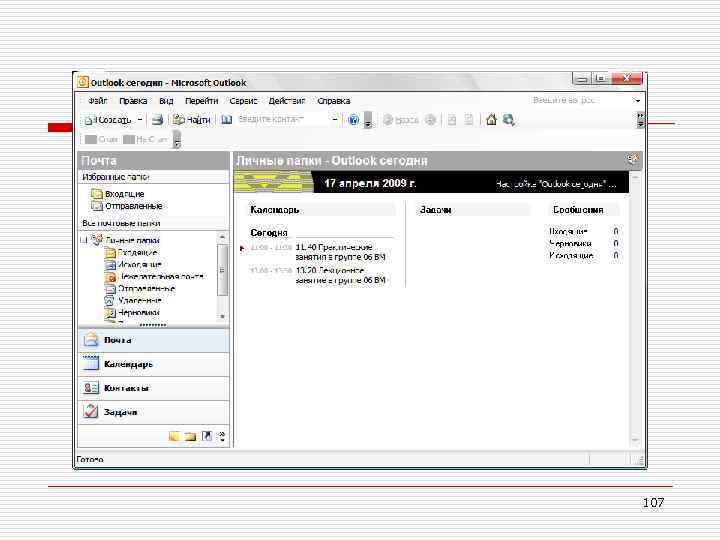Open the Действия menu
The image size is (720, 540).
click(x=287, y=101)
